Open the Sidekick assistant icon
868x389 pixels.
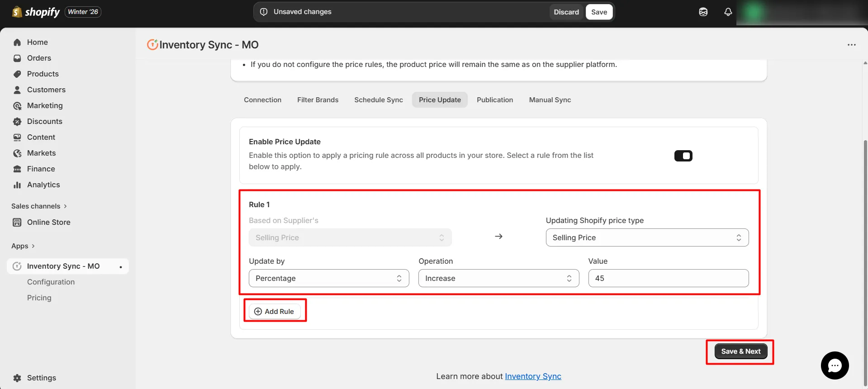(703, 12)
